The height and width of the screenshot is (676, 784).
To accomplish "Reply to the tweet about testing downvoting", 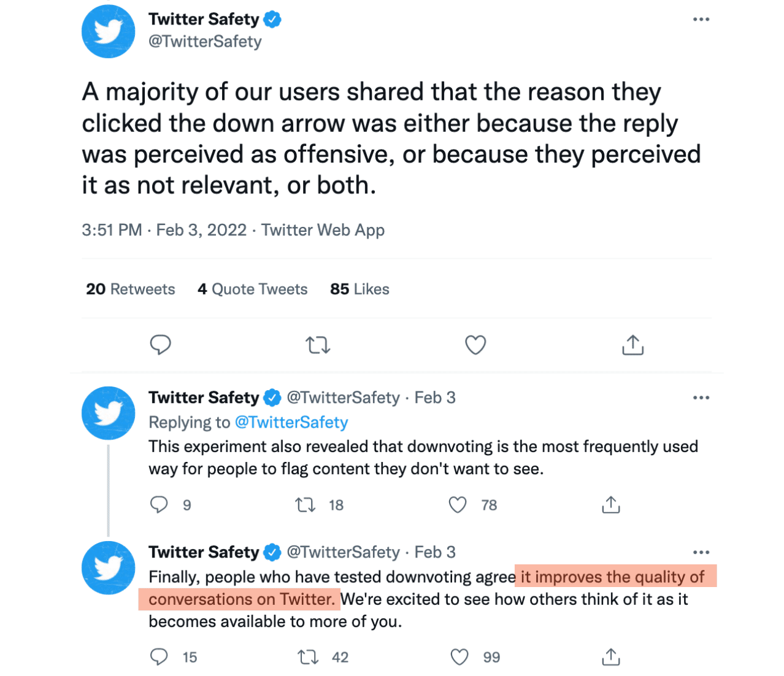I will tap(159, 656).
